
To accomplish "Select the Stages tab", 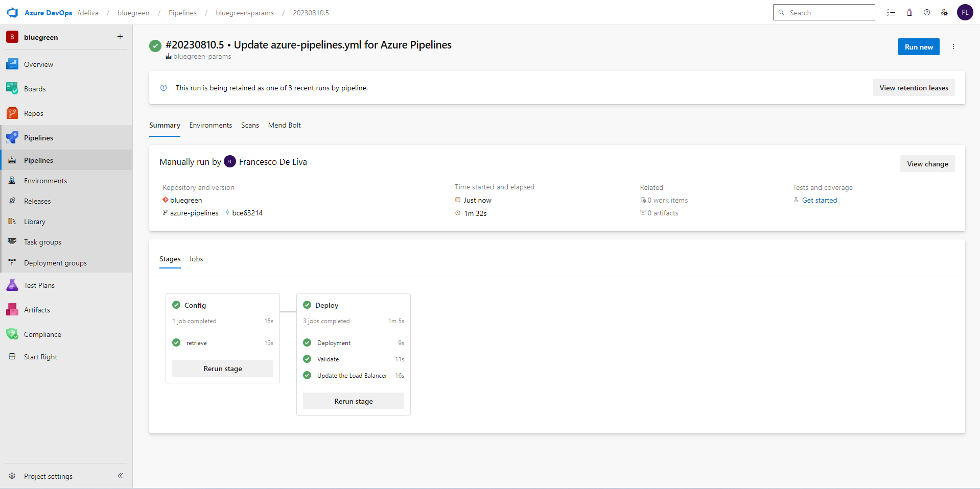I will tap(170, 259).
